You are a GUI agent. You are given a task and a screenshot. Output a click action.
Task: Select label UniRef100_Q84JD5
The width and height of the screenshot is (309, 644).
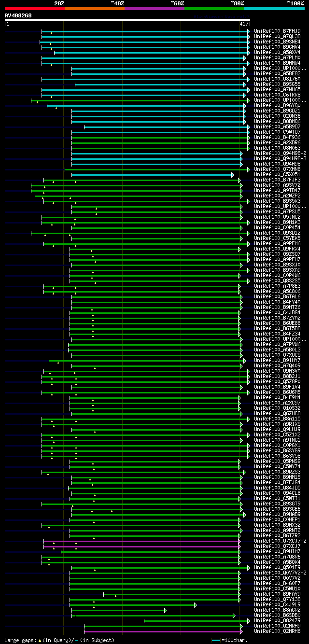coord(277,488)
